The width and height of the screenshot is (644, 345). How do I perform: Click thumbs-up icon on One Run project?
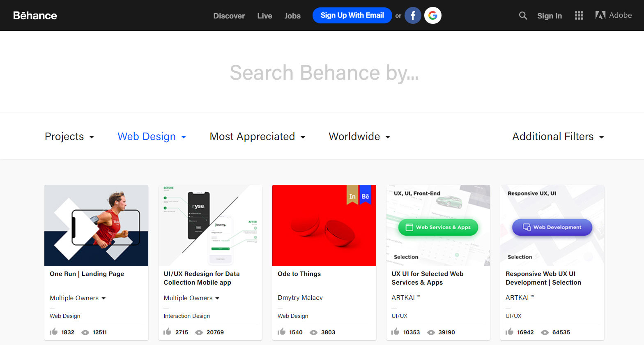pyautogui.click(x=54, y=332)
